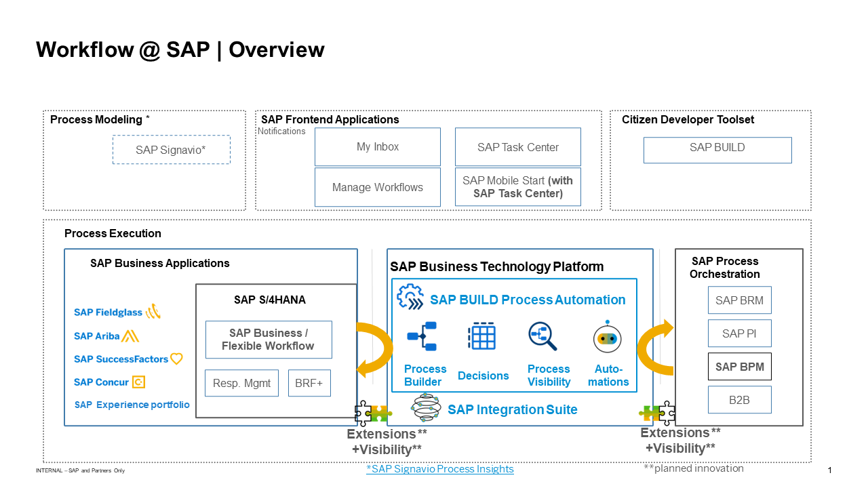Image resolution: width=868 pixels, height=488 pixels.
Task: Click the "SAP Experience portfolio" text
Action: (132, 405)
